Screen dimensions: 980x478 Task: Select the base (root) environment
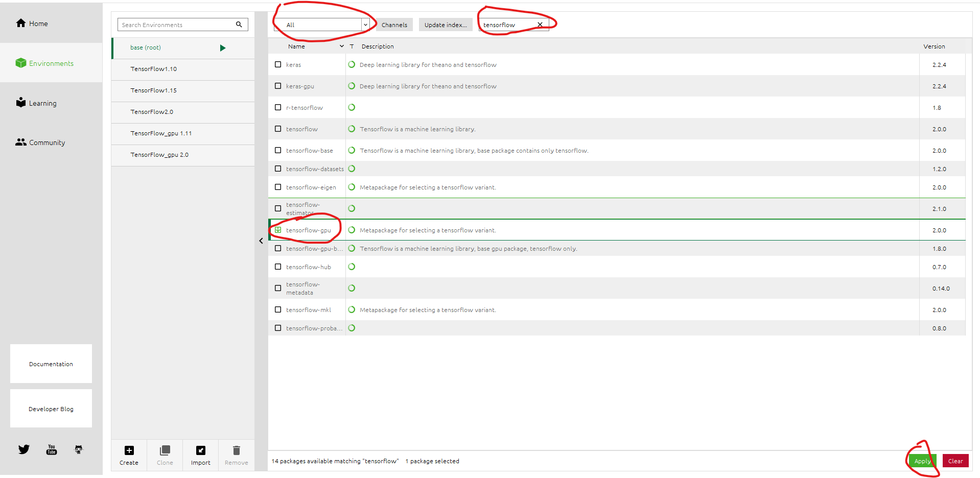[x=183, y=48]
